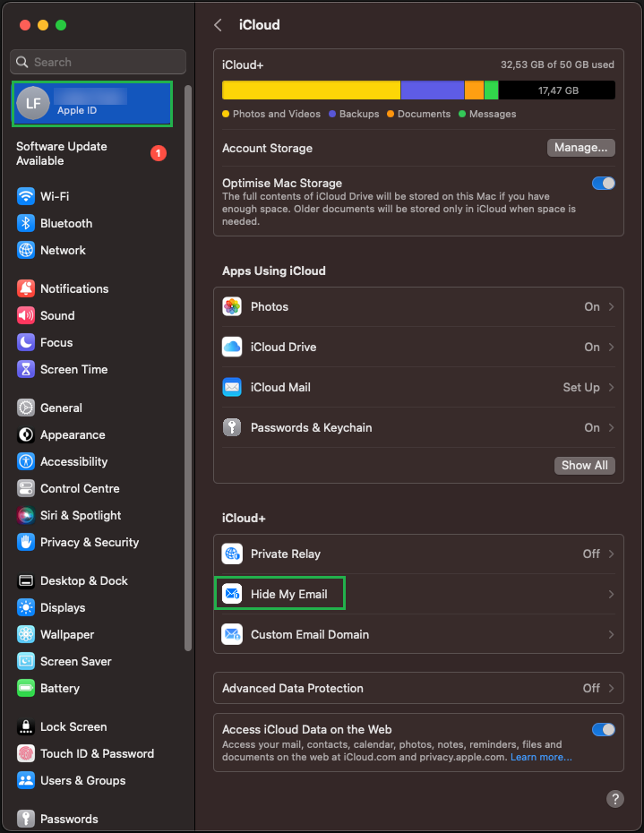
Task: Expand Passwords & Keychain row chevron
Action: tap(611, 427)
